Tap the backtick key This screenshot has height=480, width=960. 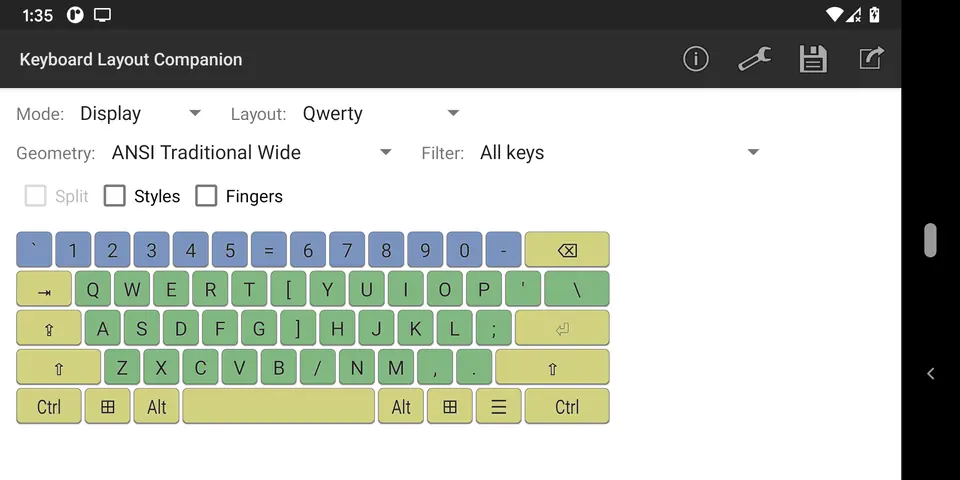(34, 250)
